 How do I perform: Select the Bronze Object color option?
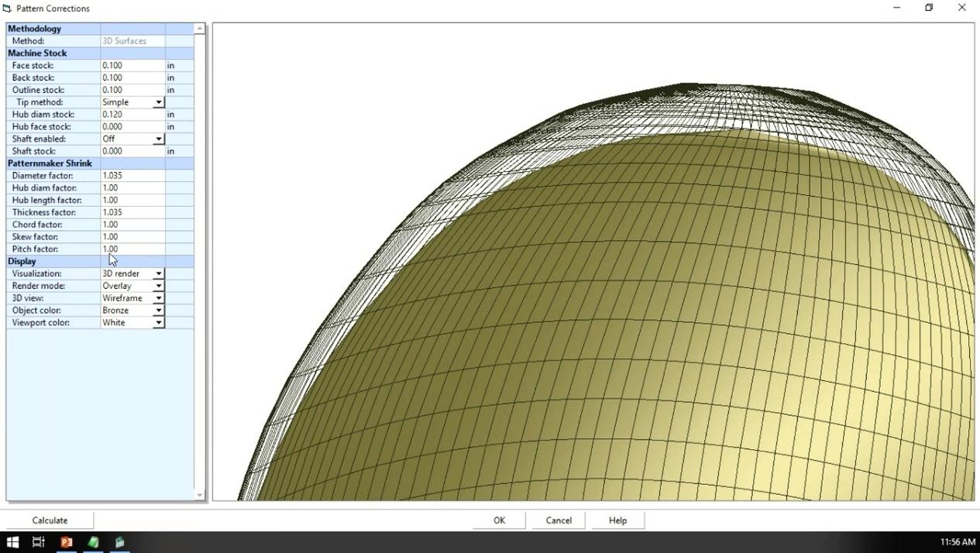tap(158, 310)
